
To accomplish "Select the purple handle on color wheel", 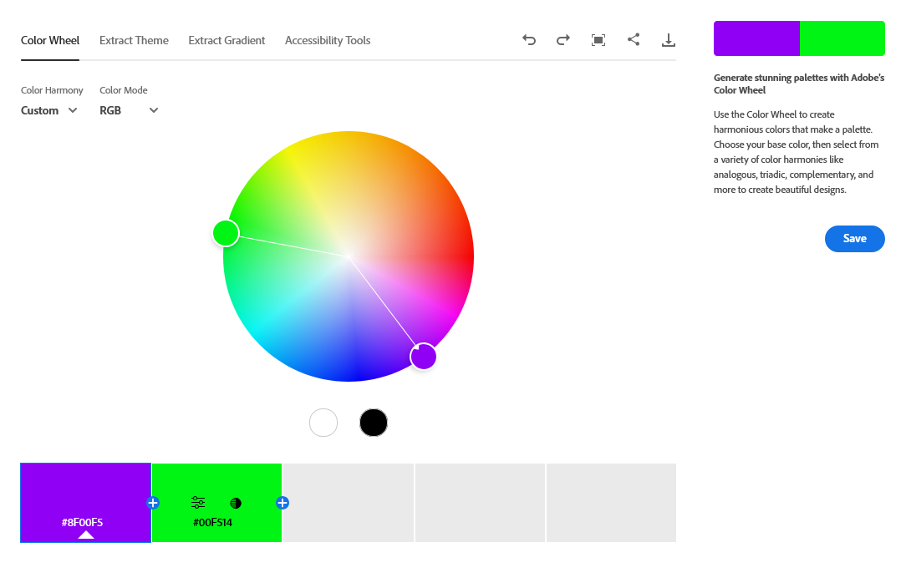I will (423, 357).
